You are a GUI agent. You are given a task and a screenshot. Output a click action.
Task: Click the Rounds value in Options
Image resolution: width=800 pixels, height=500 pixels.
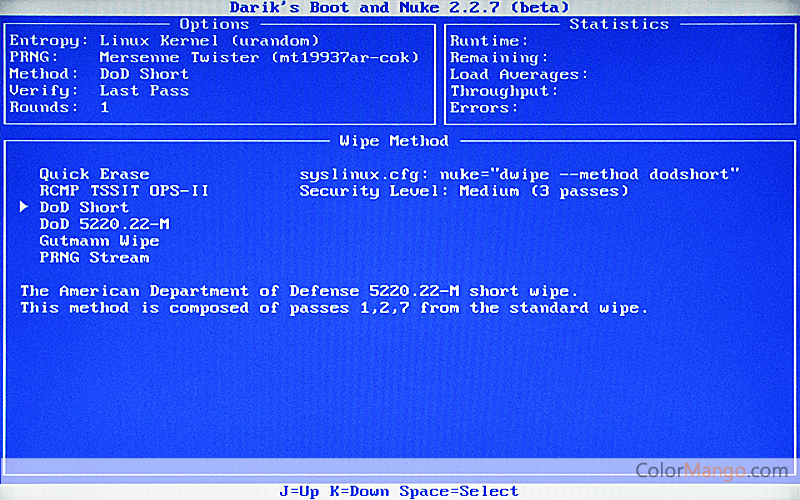coord(104,107)
